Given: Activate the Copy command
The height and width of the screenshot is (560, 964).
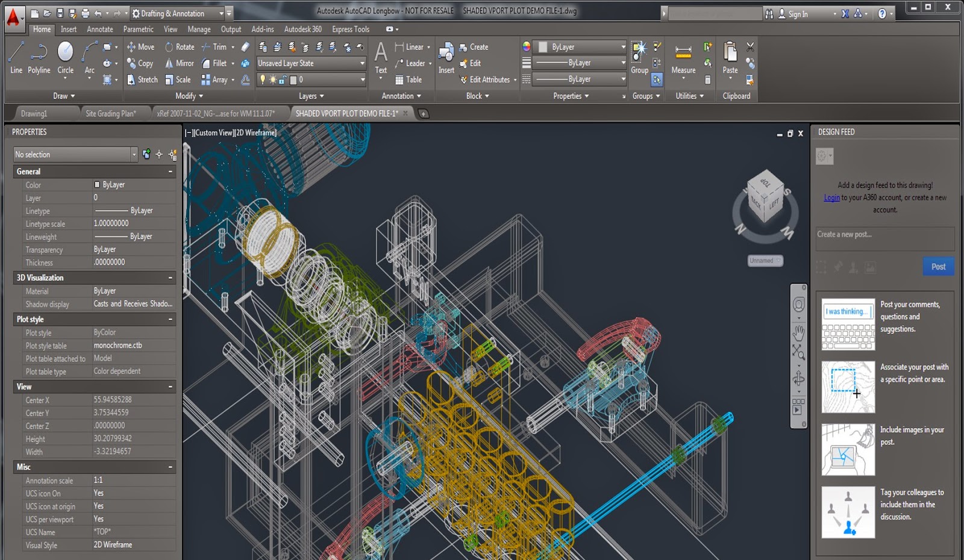Looking at the screenshot, I should point(140,63).
